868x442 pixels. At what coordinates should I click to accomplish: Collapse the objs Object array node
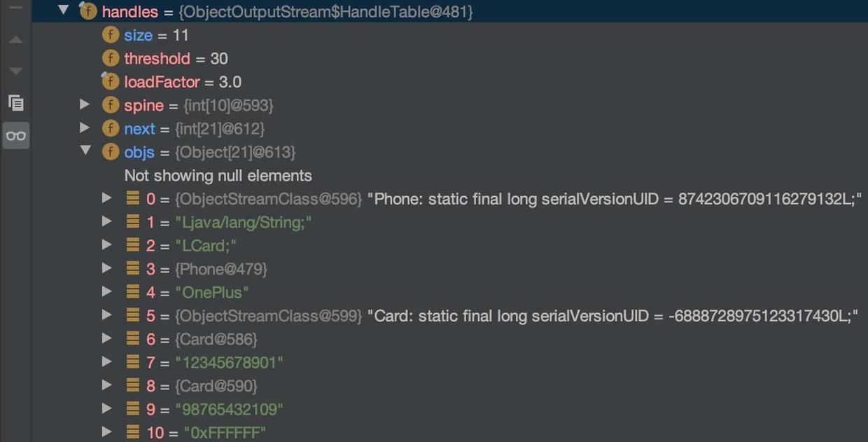coord(85,151)
